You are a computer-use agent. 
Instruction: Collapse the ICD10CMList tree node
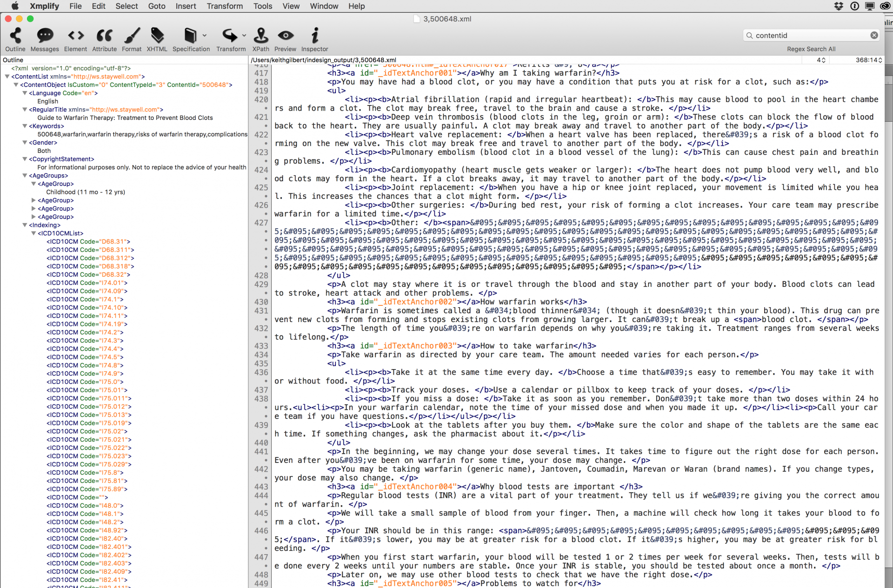point(33,233)
